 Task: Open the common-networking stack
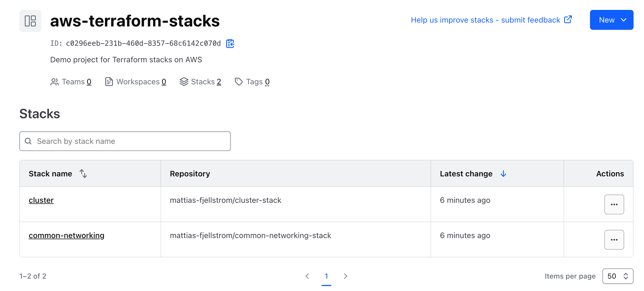[x=67, y=235]
